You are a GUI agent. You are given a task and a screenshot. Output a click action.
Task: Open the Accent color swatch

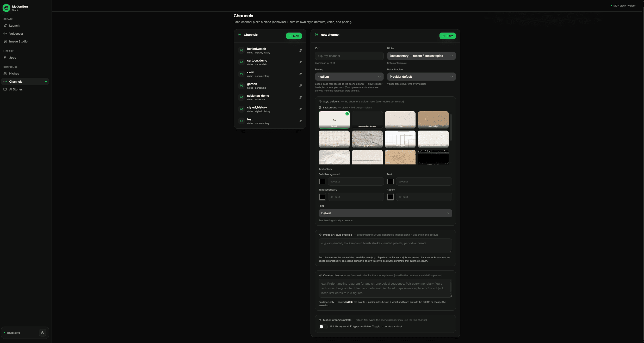pyautogui.click(x=390, y=197)
